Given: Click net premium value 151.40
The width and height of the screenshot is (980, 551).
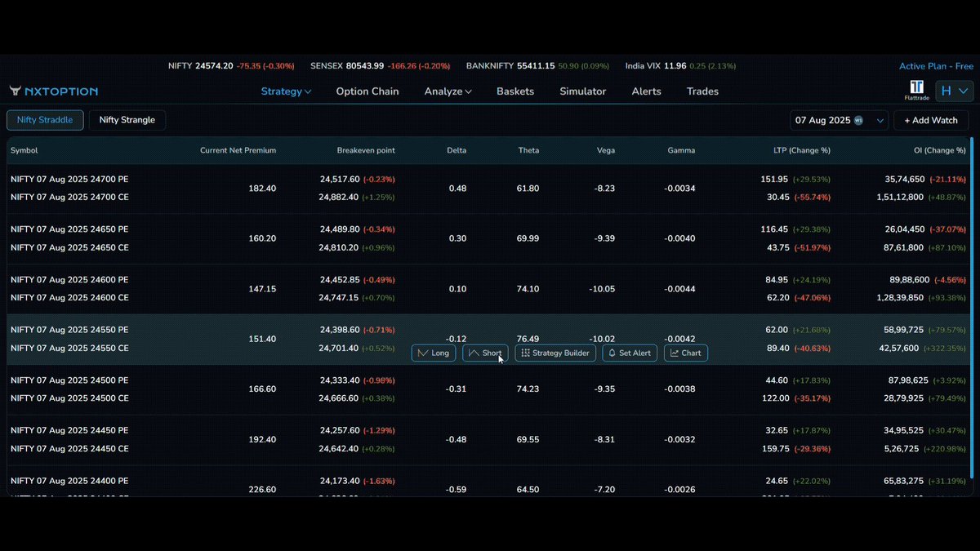Looking at the screenshot, I should click(262, 339).
